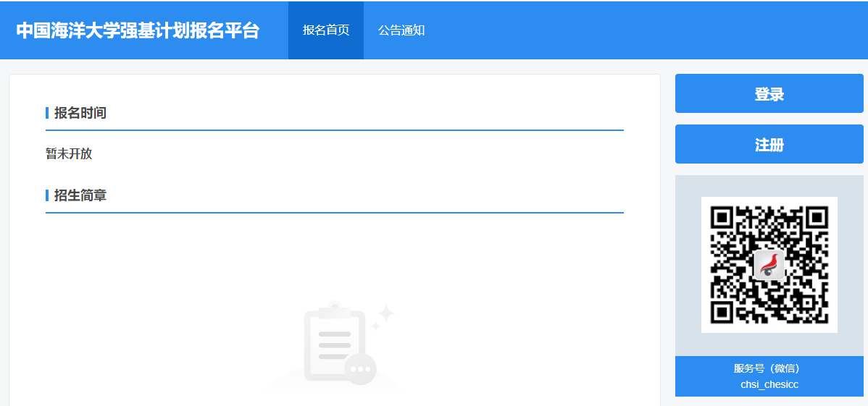Click the blue marker bar beside 报名时间

[47, 114]
